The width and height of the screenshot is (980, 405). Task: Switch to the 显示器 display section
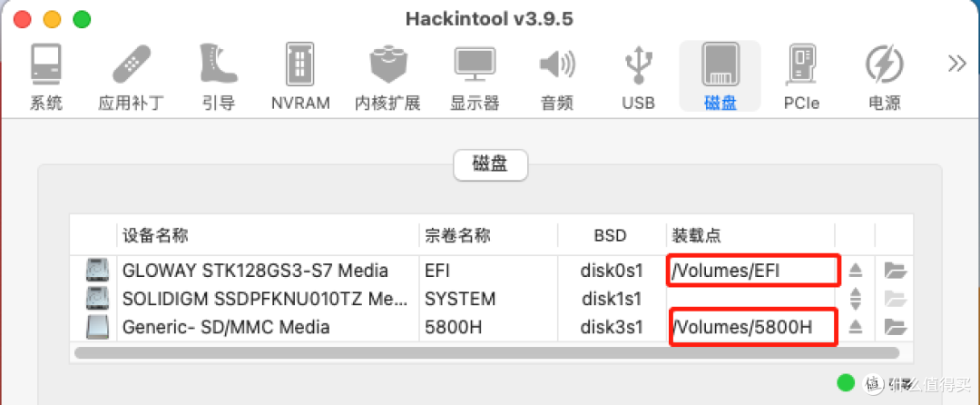click(475, 77)
